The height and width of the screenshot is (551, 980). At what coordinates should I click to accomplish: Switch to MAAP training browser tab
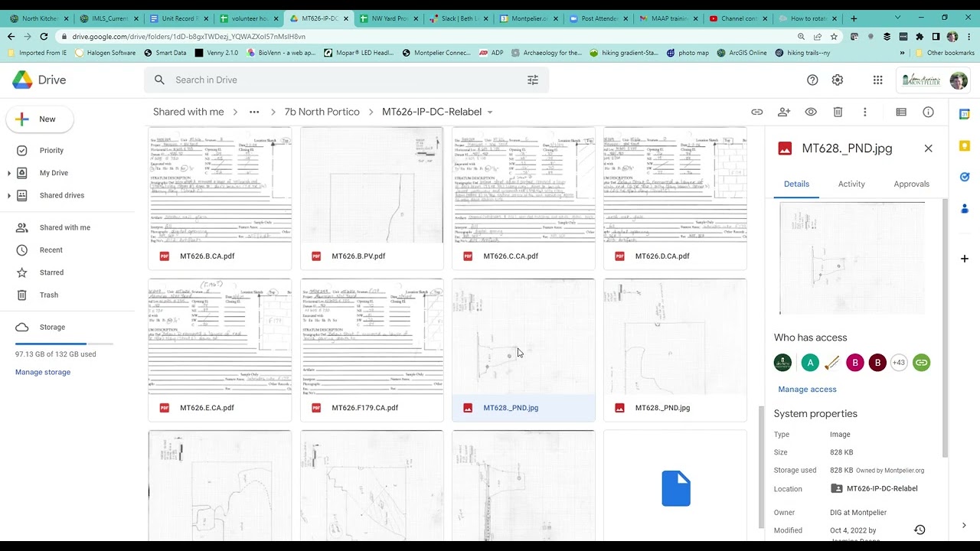click(x=668, y=18)
